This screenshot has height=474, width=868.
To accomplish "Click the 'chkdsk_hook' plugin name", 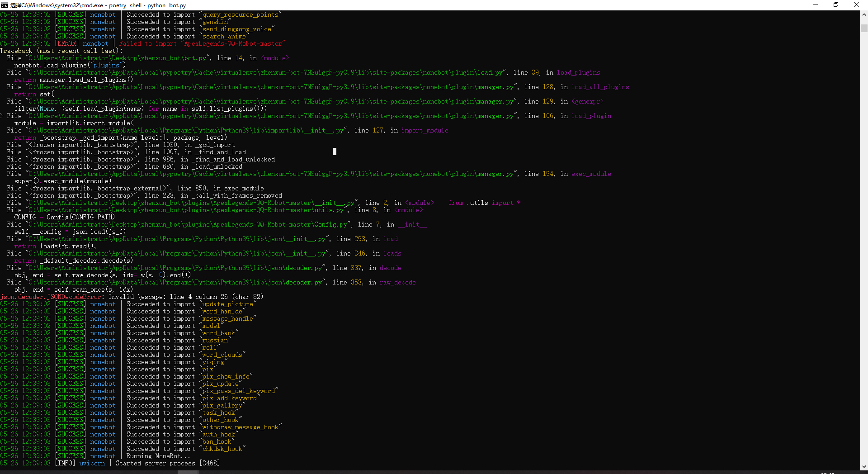I will pyautogui.click(x=222, y=449).
